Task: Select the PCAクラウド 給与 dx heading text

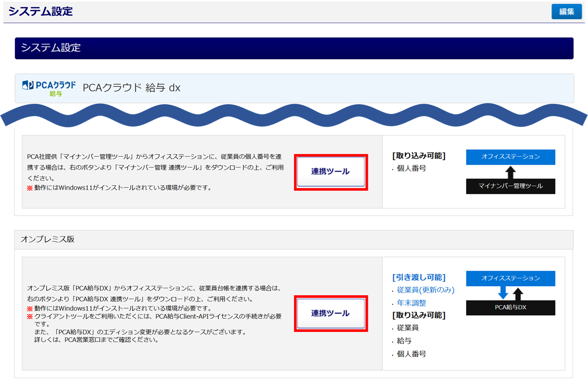Action: coord(131,88)
